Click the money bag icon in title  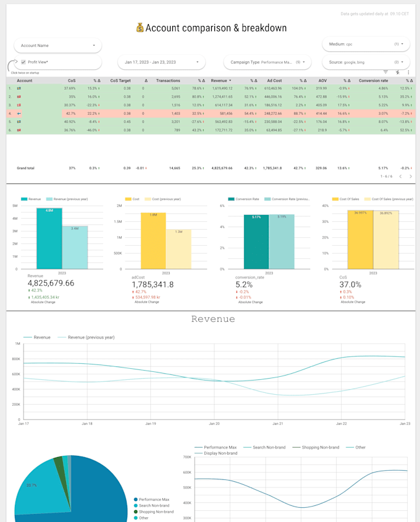[140, 28]
